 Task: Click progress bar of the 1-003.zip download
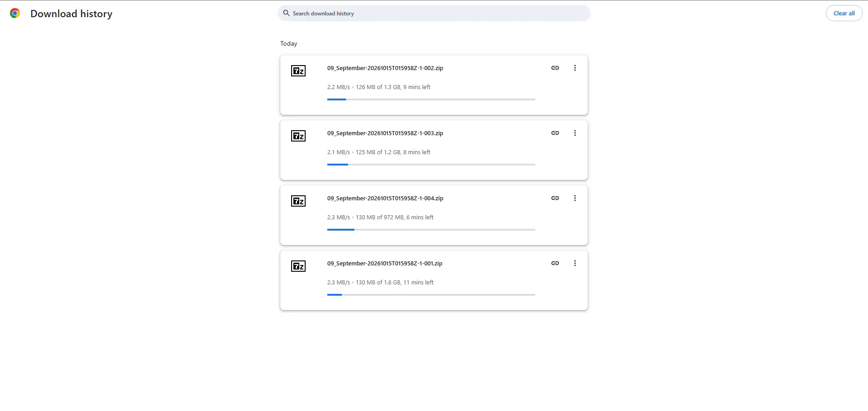click(431, 165)
